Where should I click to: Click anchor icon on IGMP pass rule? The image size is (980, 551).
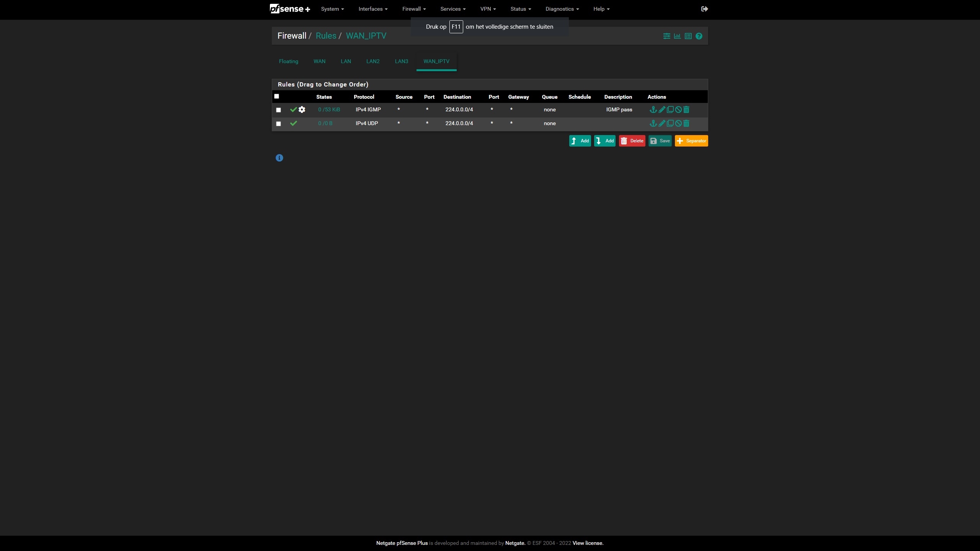click(x=653, y=110)
